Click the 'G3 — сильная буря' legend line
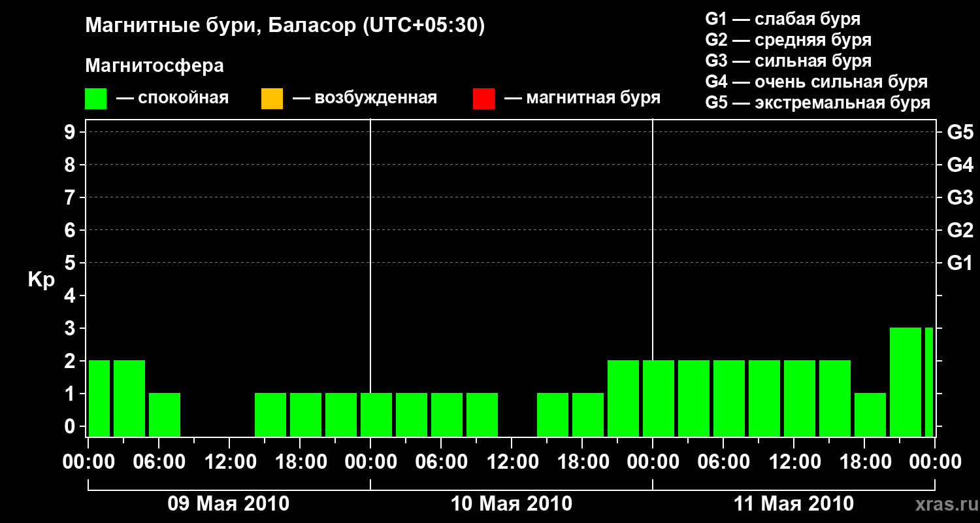The width and height of the screenshot is (980, 523). pos(789,61)
